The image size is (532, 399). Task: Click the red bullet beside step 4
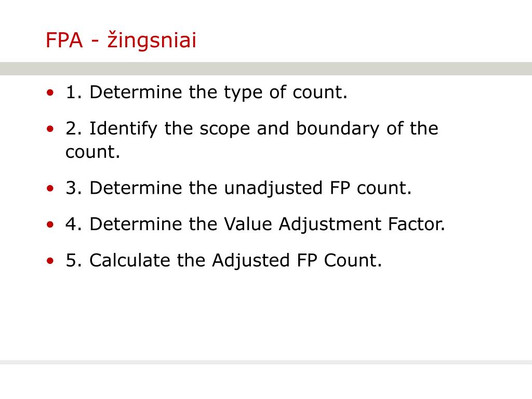coord(50,224)
